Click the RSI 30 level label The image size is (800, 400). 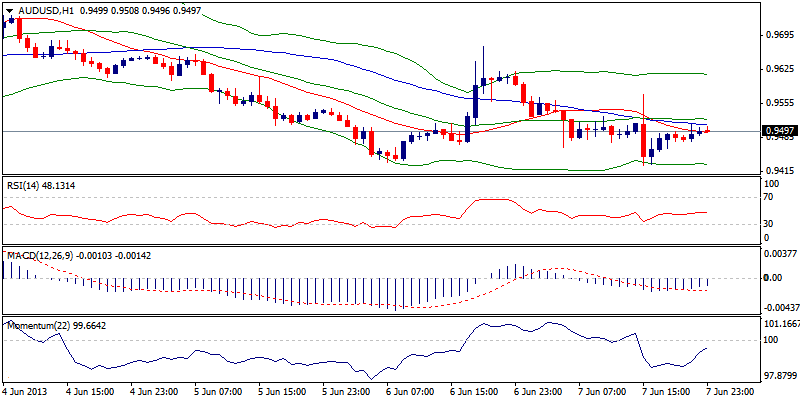(x=769, y=223)
